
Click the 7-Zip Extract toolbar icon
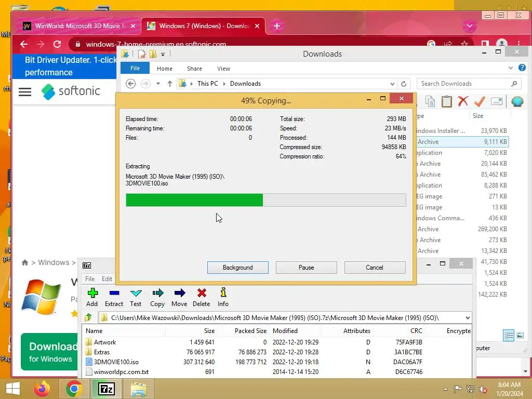(x=114, y=293)
